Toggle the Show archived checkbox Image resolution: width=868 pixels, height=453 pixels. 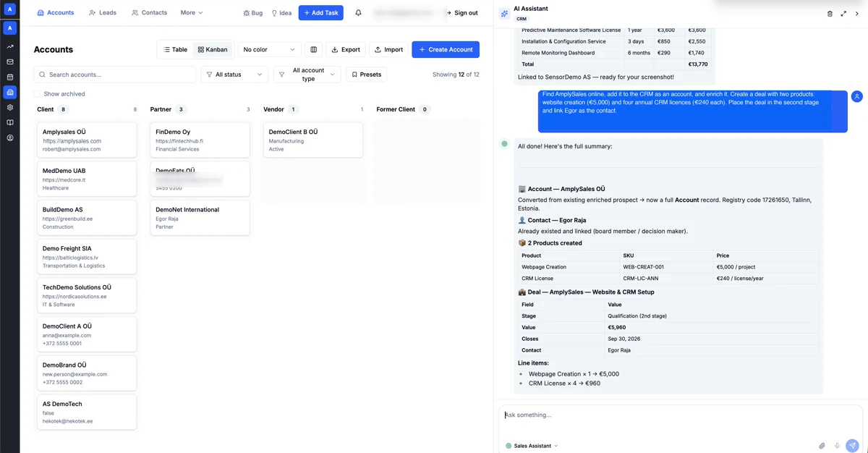(x=38, y=94)
